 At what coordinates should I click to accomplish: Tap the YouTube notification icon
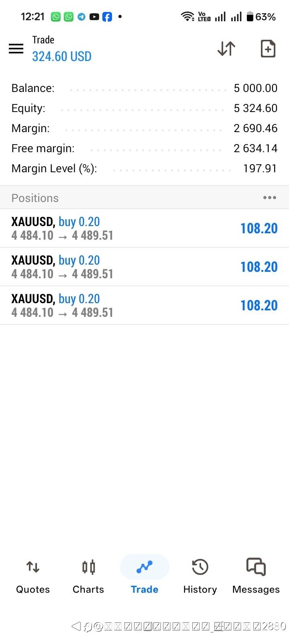[x=94, y=17]
